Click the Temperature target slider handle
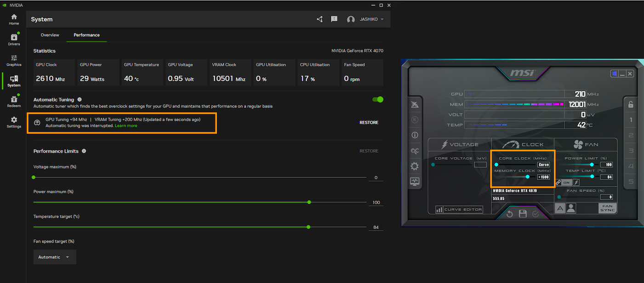Image resolution: width=644 pixels, height=283 pixels. pyautogui.click(x=308, y=226)
